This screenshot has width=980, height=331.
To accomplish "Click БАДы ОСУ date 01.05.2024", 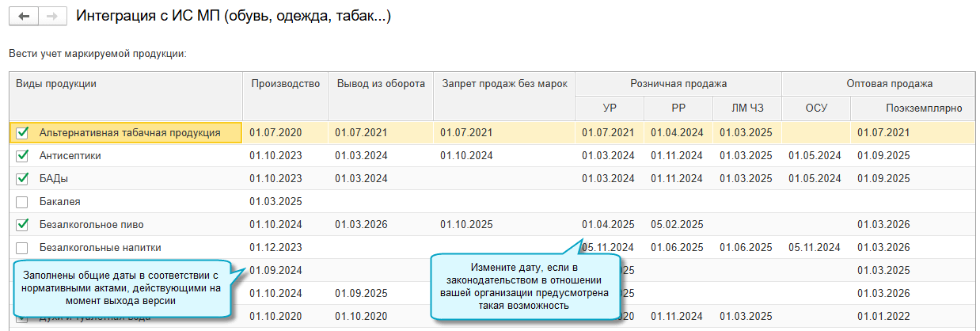I will pyautogui.click(x=815, y=179).
